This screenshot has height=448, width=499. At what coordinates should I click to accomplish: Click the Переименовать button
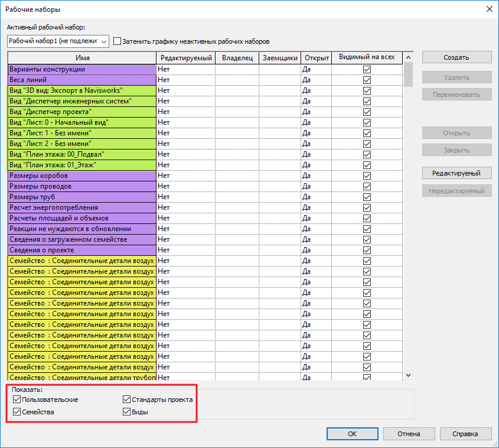[456, 95]
